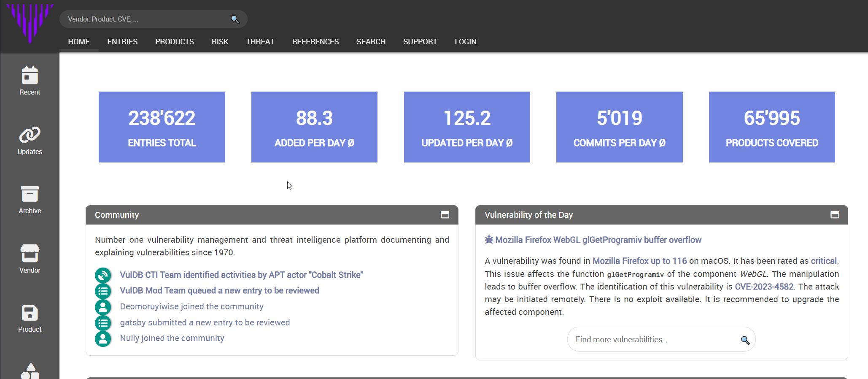Collapse the Community panel
Screen dimensions: 868x379
(x=445, y=215)
